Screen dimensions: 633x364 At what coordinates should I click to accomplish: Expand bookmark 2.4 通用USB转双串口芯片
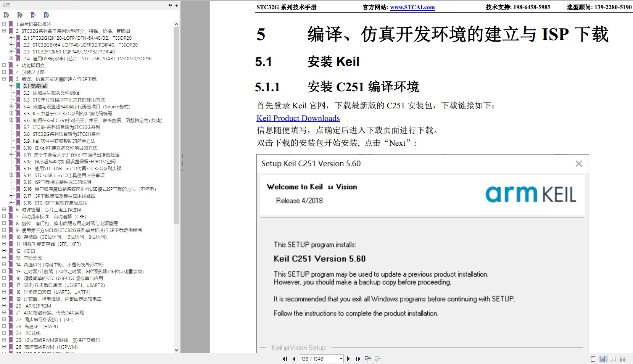11,58
